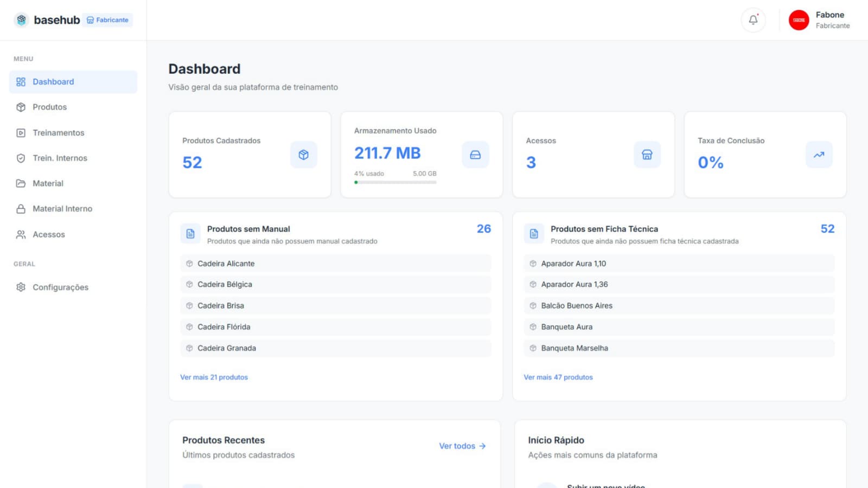The width and height of the screenshot is (868, 488).
Task: Select Cadeira Brisa row
Action: (336, 306)
